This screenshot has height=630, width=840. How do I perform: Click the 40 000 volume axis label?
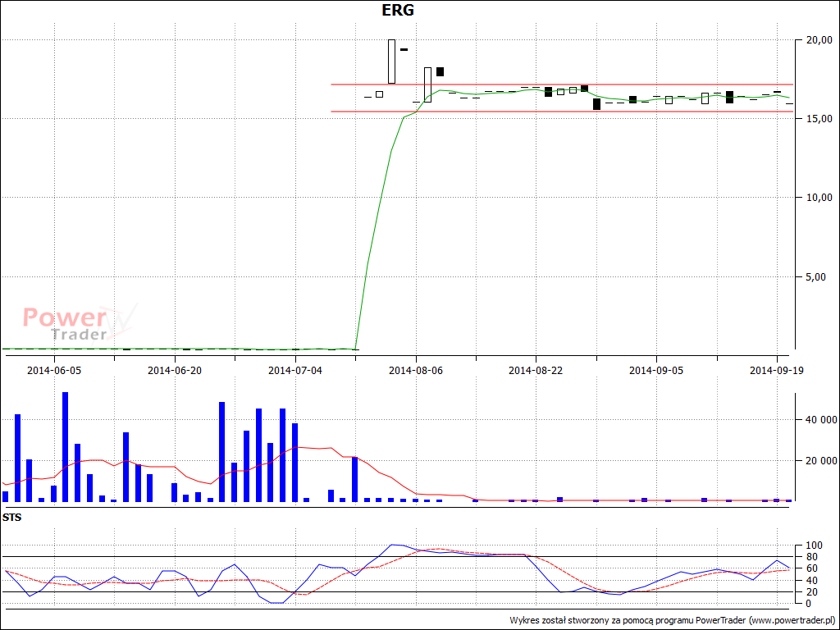coord(819,419)
